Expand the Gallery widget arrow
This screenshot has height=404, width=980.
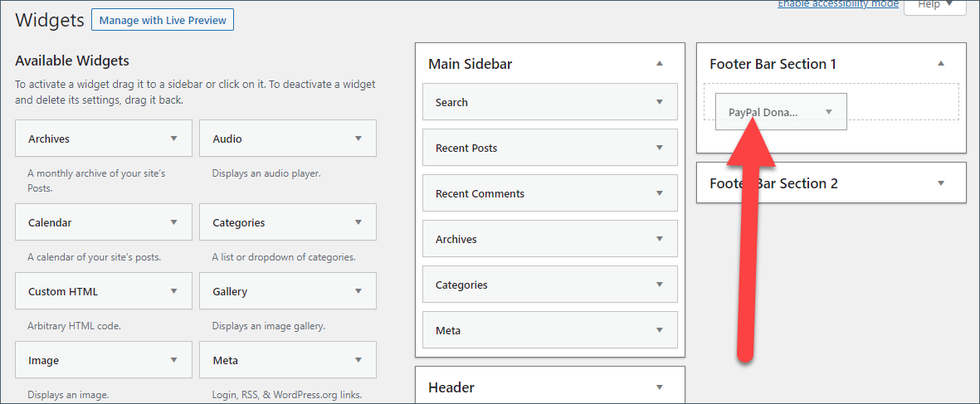[x=358, y=291]
